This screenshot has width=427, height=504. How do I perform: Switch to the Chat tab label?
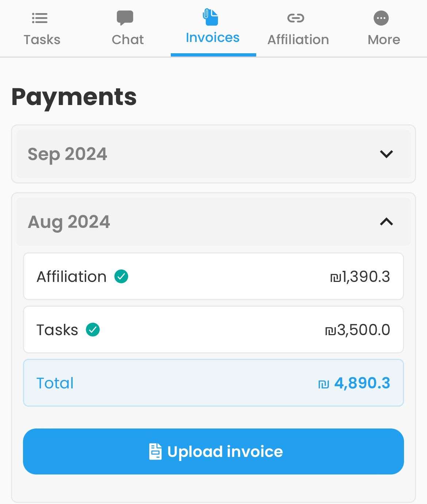(x=128, y=40)
